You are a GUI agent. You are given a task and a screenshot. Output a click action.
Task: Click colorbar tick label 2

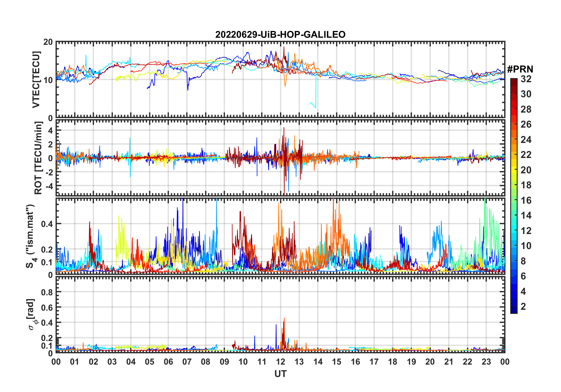coord(523,307)
